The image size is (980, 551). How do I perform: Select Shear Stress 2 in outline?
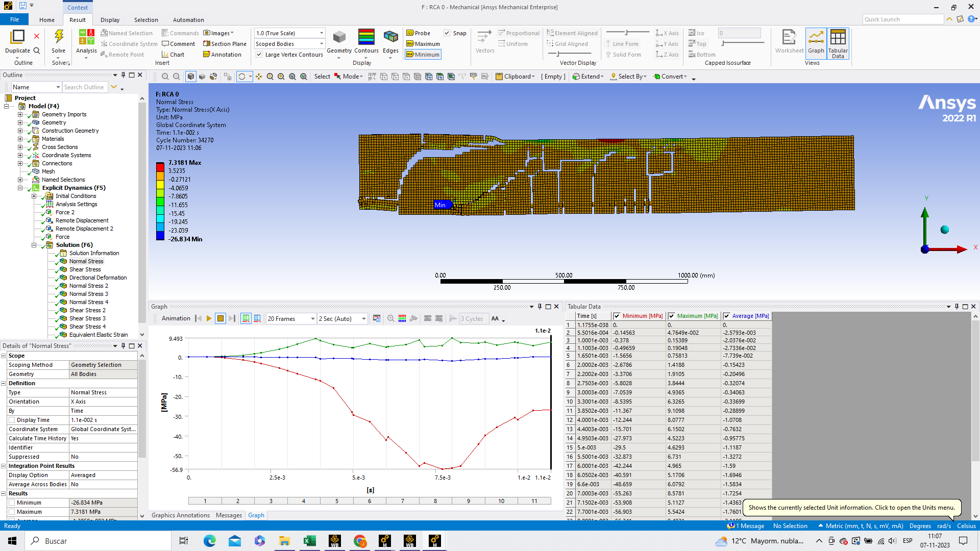(x=87, y=310)
